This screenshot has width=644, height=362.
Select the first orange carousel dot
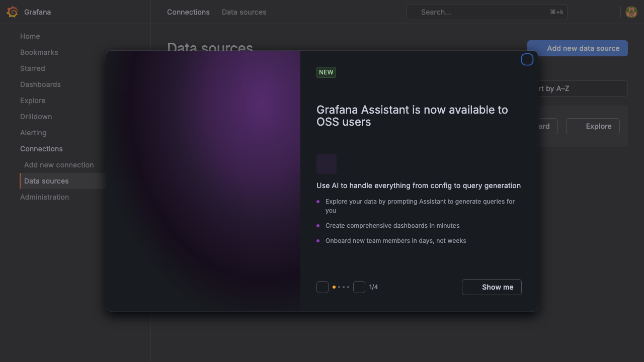pyautogui.click(x=334, y=287)
